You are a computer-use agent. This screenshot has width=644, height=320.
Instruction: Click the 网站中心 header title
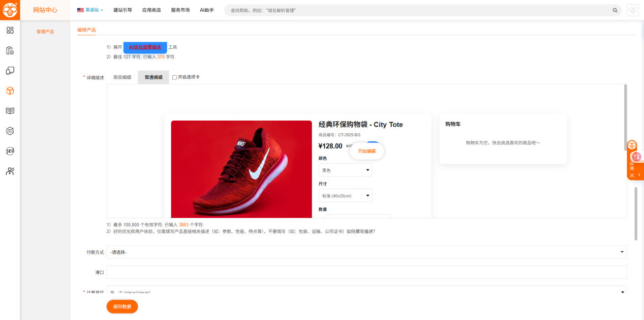coord(45,10)
